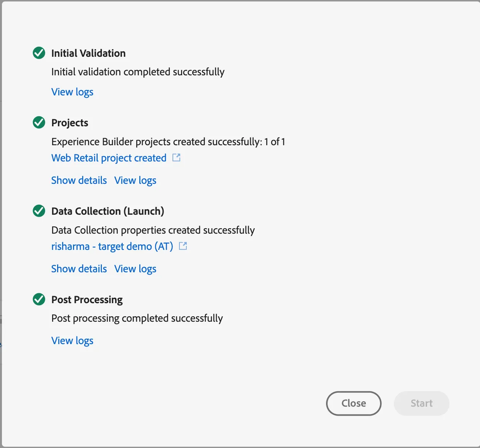
Task: Select the Post Processing heading
Action: click(x=87, y=300)
